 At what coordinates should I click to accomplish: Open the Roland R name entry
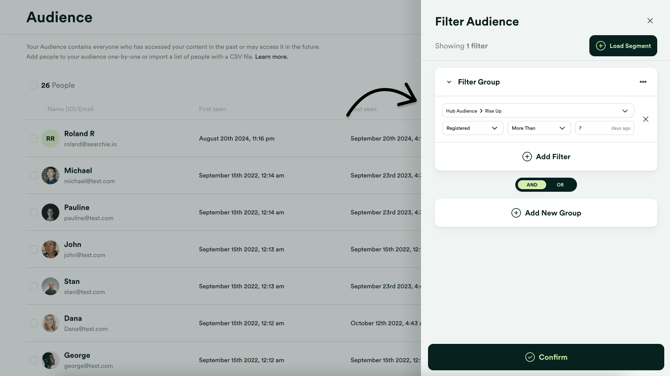click(79, 134)
